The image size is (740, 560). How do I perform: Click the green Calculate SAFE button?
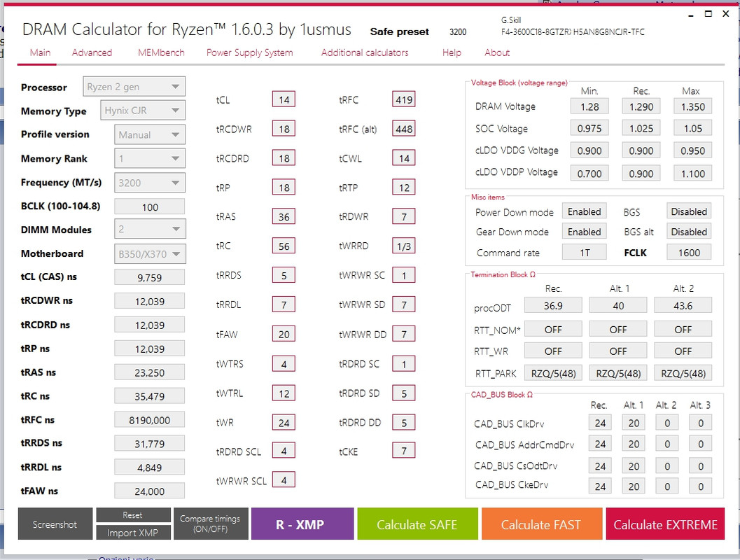(418, 524)
